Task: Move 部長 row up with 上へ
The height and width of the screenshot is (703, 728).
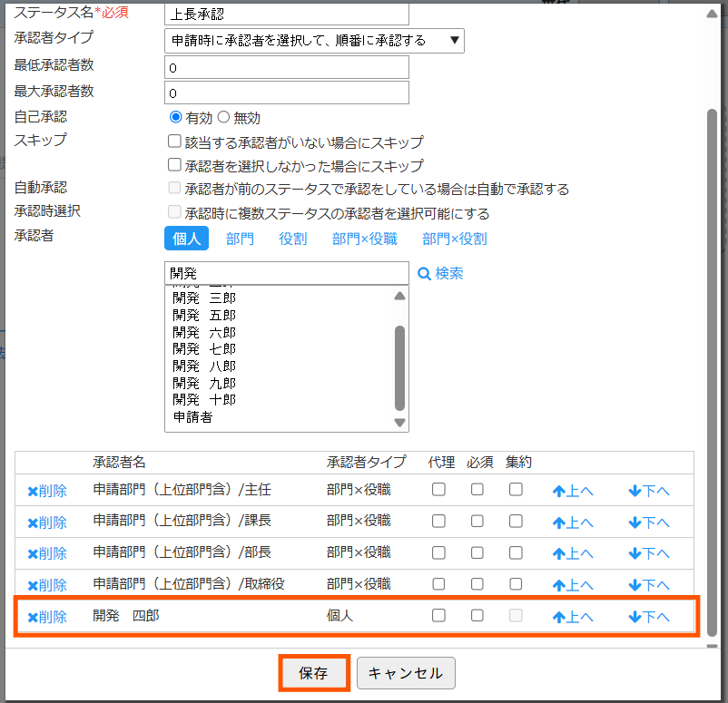Action: tap(573, 553)
